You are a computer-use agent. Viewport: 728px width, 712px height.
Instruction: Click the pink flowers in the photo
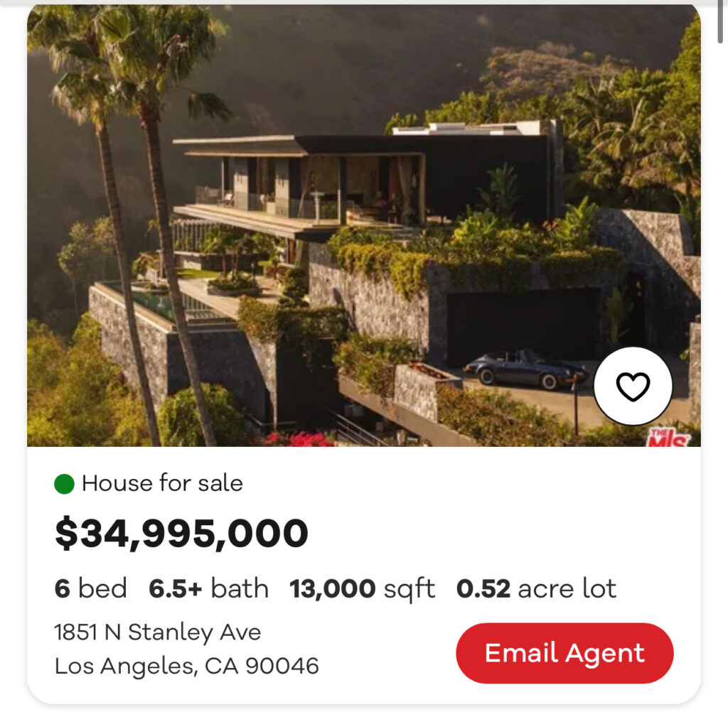[299, 439]
